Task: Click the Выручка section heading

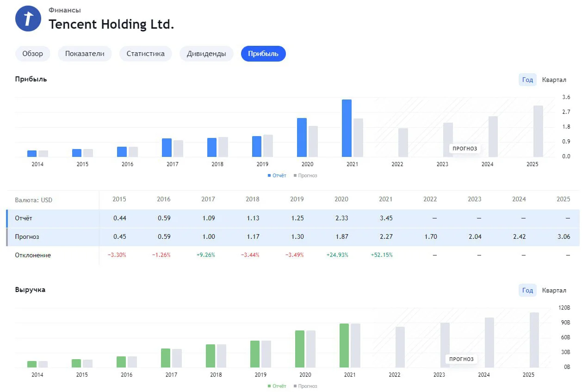Action: pyautogui.click(x=30, y=290)
